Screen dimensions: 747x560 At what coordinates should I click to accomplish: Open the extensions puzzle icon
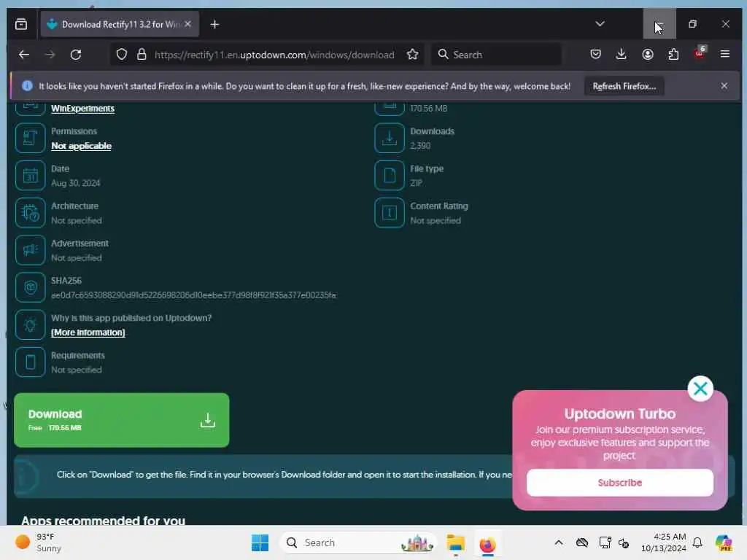673,54
